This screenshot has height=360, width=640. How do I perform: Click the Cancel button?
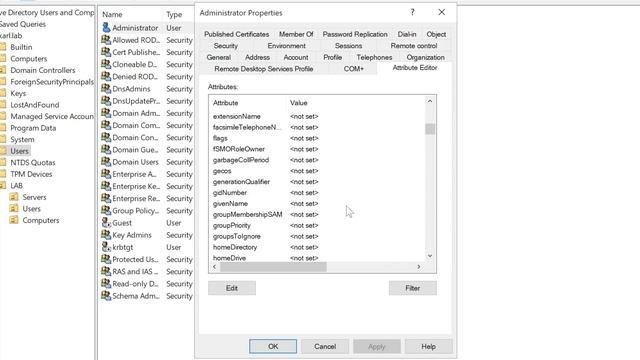tap(325, 346)
